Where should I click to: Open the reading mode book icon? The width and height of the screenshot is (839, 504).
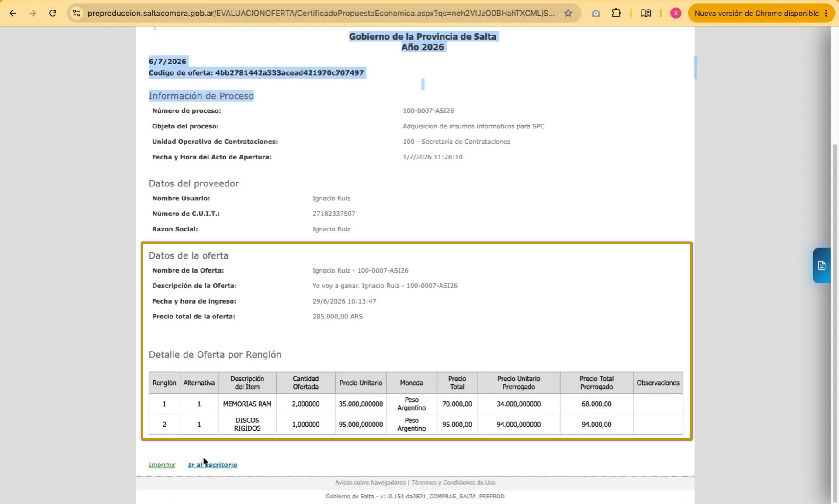pos(645,13)
